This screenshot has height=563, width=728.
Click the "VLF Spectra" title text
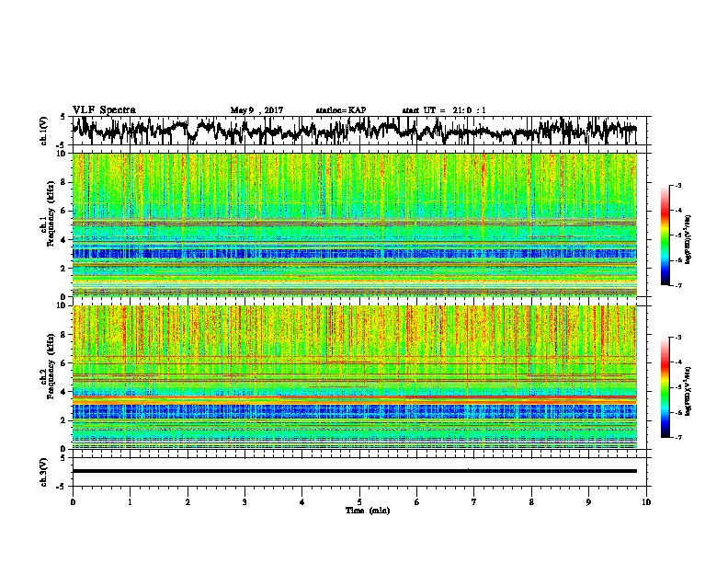point(104,110)
